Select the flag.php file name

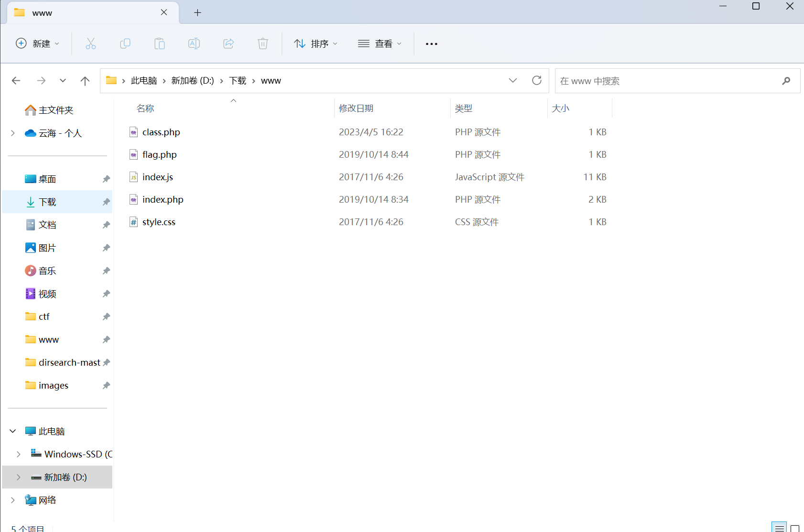point(160,154)
